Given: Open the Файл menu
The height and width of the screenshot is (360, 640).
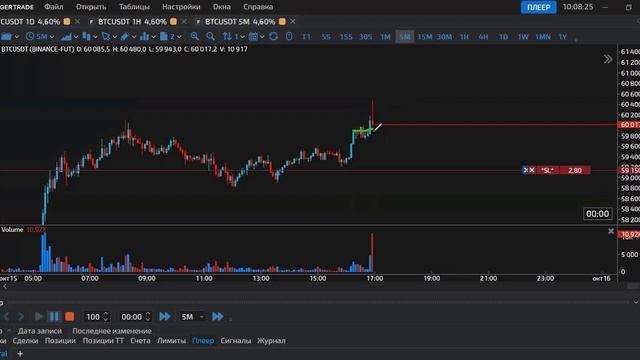Looking at the screenshot, I should [x=53, y=7].
